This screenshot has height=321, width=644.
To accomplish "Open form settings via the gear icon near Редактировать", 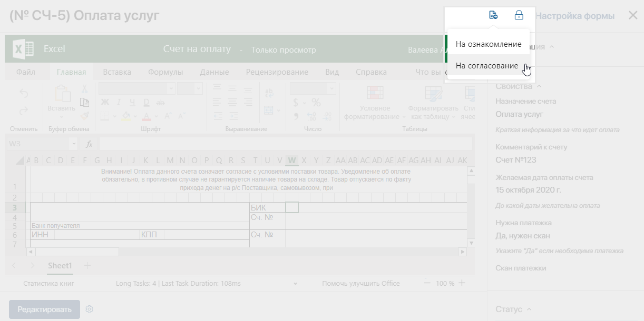I will (89, 309).
